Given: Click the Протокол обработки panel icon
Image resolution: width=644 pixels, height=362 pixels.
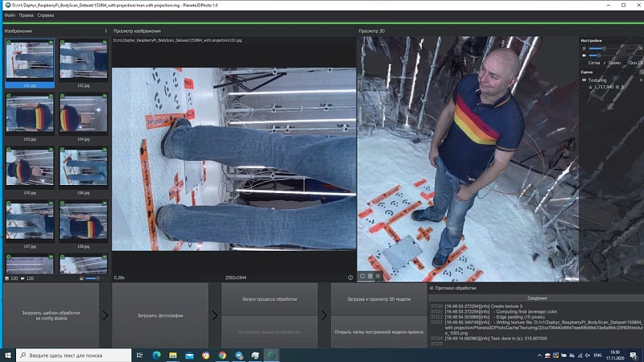Looking at the screenshot, I should coord(431,288).
